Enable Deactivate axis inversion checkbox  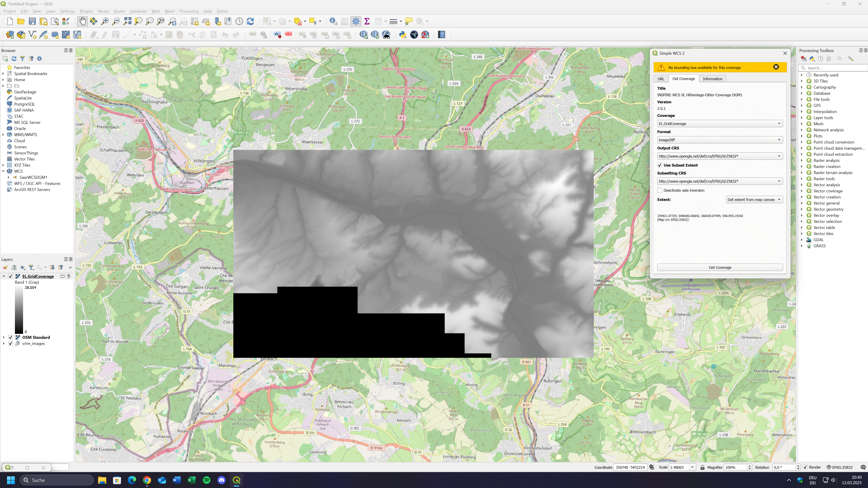click(x=660, y=190)
